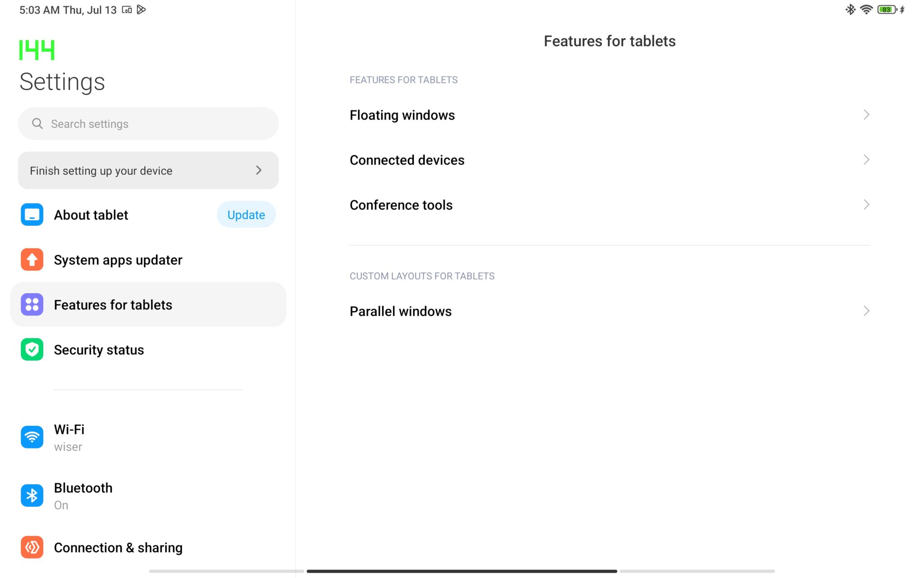Tap the Features for tablets grid icon
Screen dimensions: 924x578
pyautogui.click(x=32, y=304)
